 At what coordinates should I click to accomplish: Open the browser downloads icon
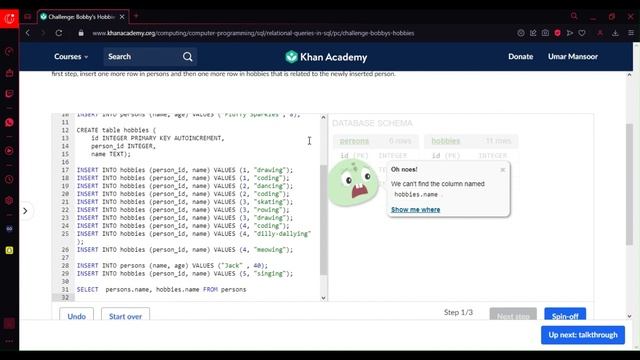coord(615,33)
